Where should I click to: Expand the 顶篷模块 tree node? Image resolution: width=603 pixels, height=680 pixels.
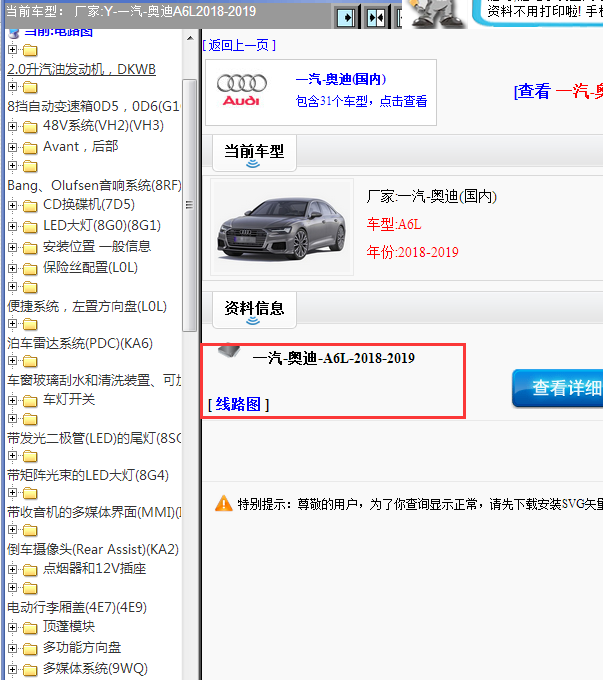pyautogui.click(x=12, y=627)
